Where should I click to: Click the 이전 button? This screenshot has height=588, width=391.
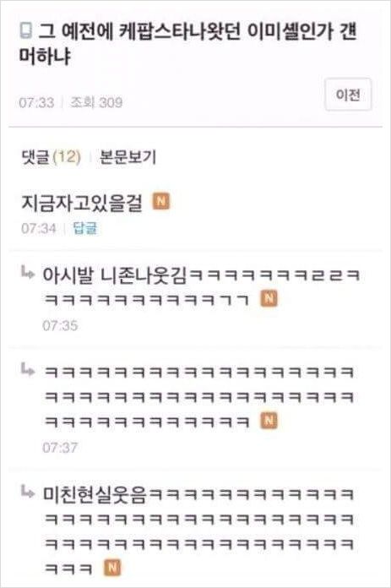[348, 95]
